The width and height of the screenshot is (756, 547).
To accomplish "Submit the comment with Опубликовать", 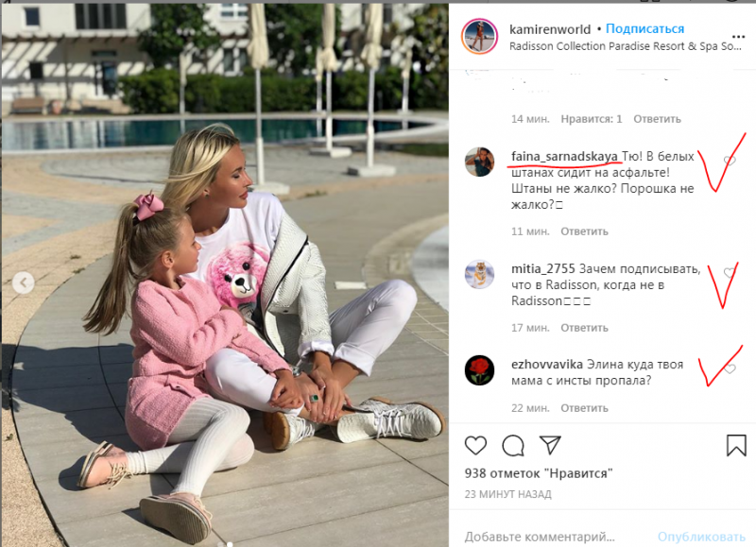I will [701, 537].
